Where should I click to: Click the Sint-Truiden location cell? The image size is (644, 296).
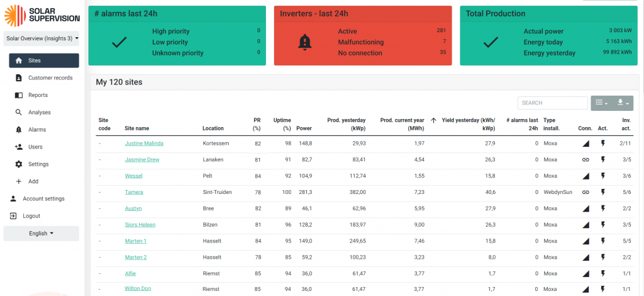point(217,192)
